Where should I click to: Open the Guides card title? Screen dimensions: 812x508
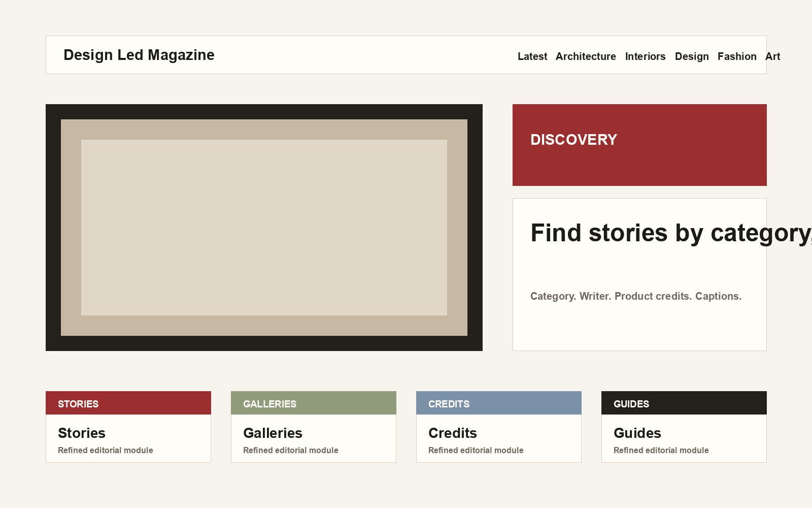pyautogui.click(x=637, y=433)
